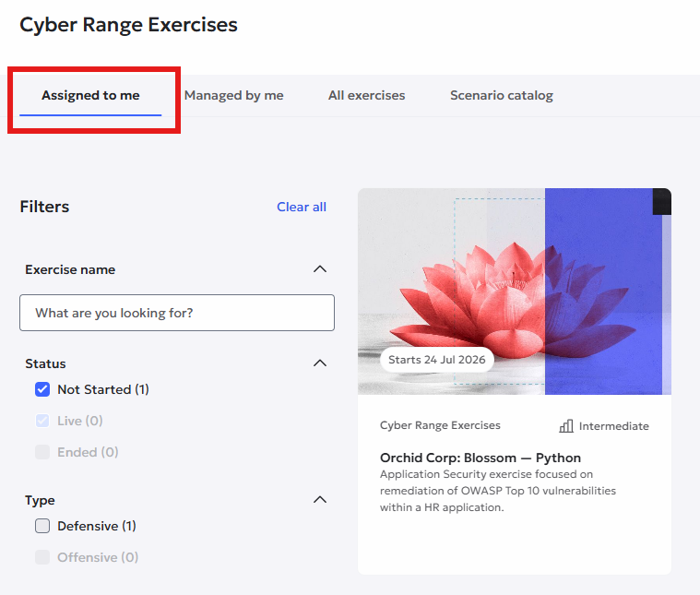
Task: Enable the Defensive type checkbox
Action: 42,526
